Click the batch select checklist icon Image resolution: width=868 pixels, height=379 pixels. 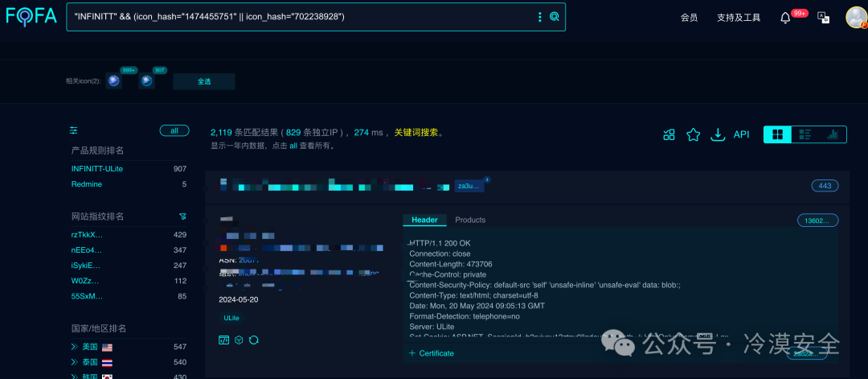pyautogui.click(x=669, y=134)
